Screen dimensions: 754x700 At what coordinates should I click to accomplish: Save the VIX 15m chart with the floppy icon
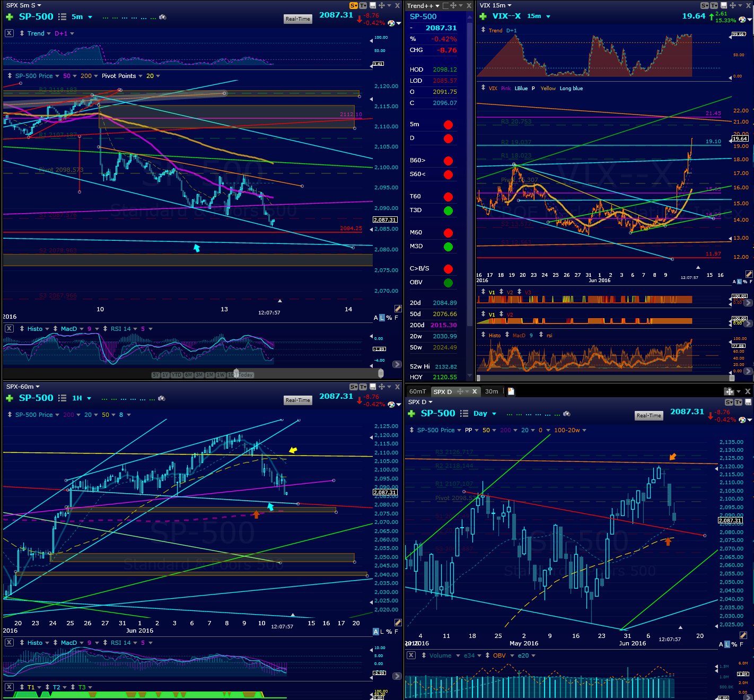tap(724, 5)
